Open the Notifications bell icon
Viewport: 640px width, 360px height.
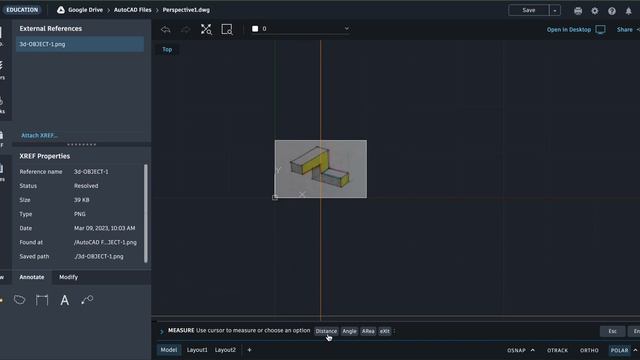629,11
